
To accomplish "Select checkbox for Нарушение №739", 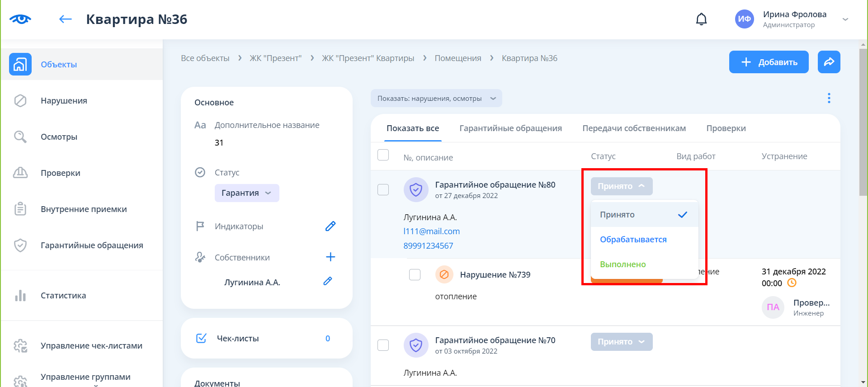I will tap(415, 274).
